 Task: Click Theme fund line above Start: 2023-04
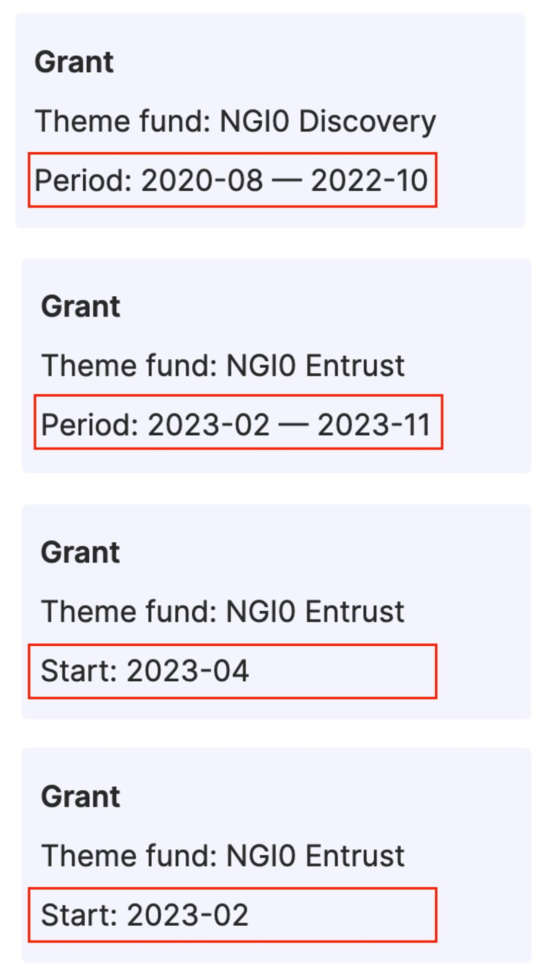pos(223,612)
